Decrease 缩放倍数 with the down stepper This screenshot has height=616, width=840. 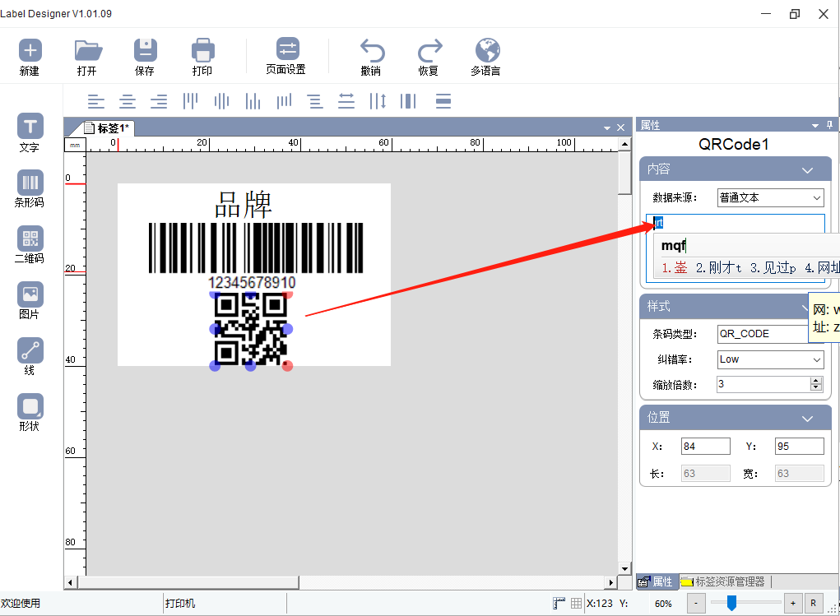(816, 387)
